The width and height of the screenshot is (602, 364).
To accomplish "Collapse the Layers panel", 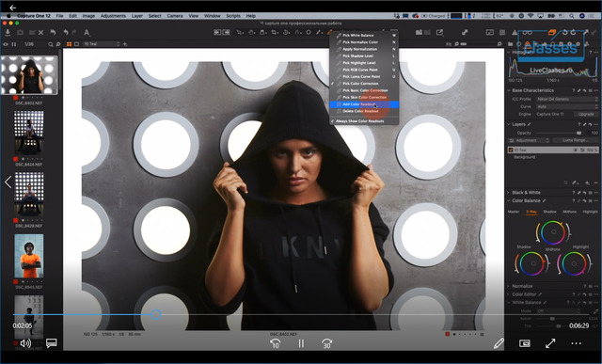I will (509, 124).
